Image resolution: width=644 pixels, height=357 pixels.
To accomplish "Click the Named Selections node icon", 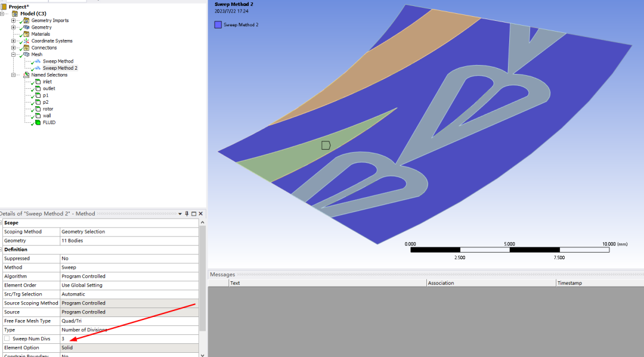I will [26, 74].
